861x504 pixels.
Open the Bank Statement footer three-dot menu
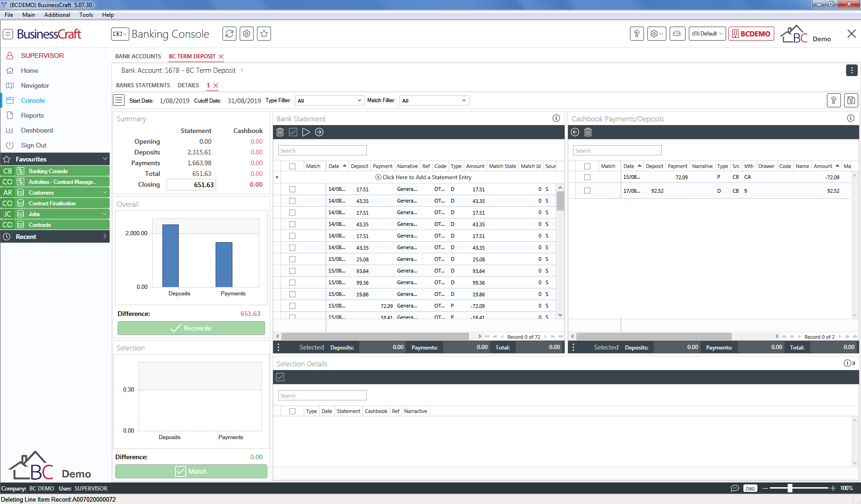[279, 347]
